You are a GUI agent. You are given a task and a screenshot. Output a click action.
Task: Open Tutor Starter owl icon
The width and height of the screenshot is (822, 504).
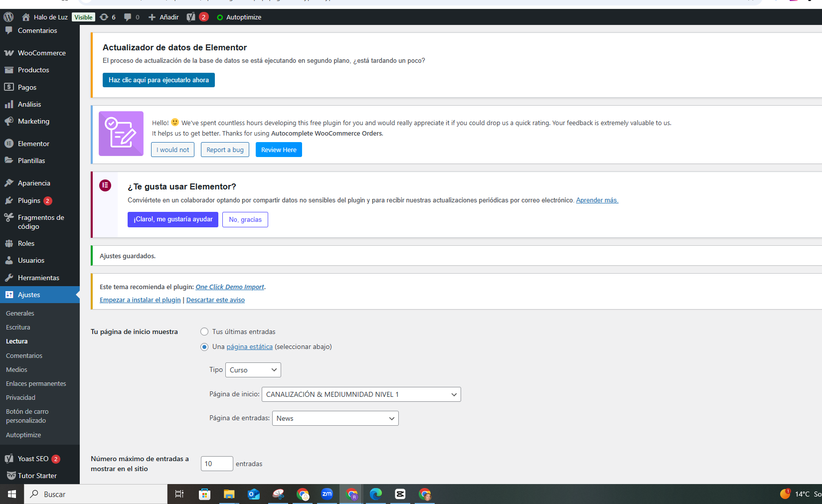coord(11,476)
